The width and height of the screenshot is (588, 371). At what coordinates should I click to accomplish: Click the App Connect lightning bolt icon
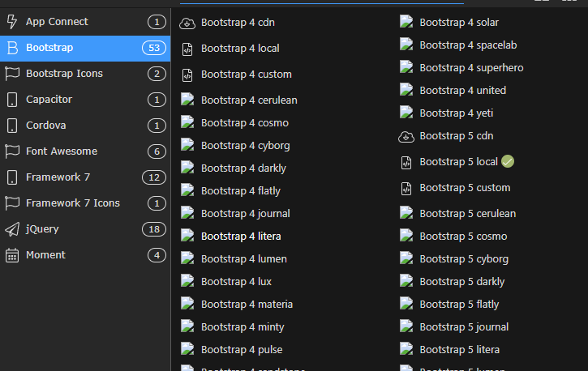click(x=12, y=22)
